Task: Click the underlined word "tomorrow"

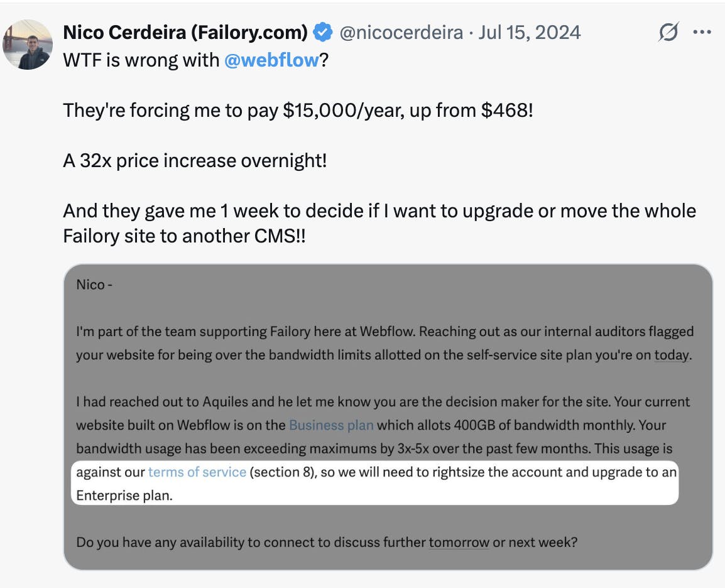Action: pos(459,542)
